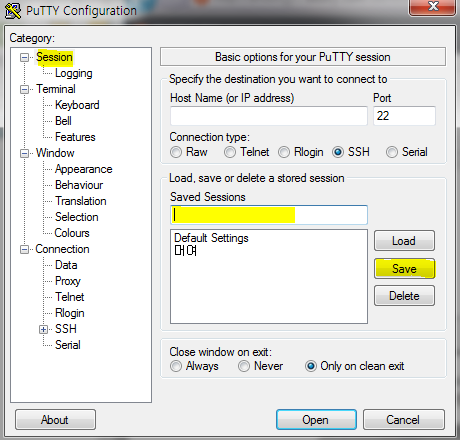Open the Proxy settings category
The image size is (460, 440).
click(x=68, y=281)
